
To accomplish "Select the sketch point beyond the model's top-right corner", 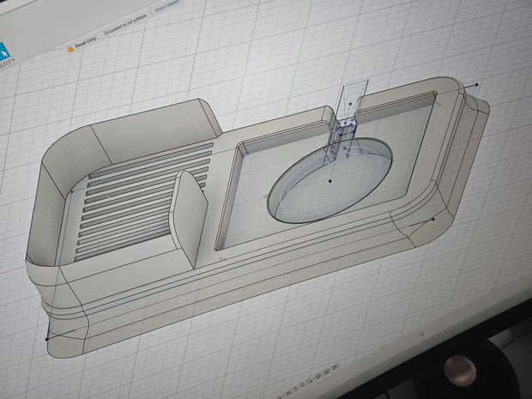I will (x=477, y=84).
